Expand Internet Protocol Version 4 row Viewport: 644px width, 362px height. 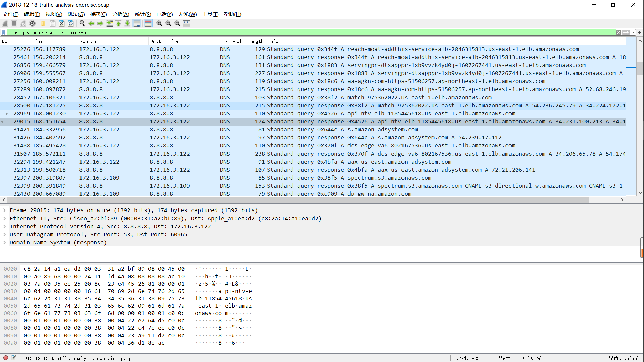point(5,227)
